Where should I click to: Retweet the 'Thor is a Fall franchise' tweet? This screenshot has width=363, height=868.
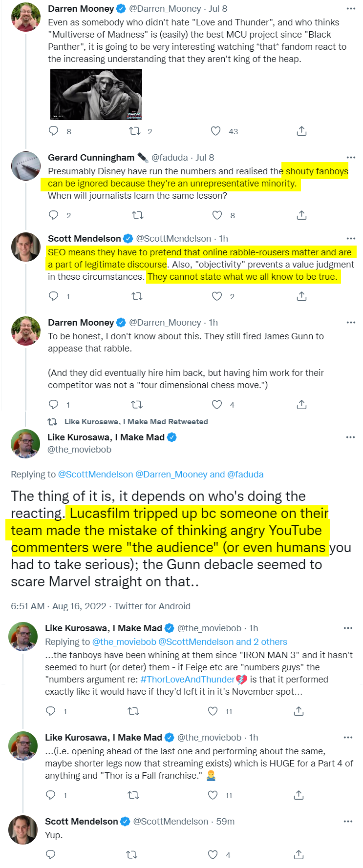coord(133,795)
